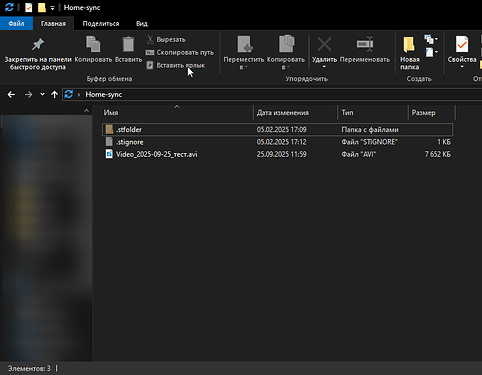The height and width of the screenshot is (375, 482).
Task: Click Вставить ярлык command
Action: (x=176, y=65)
